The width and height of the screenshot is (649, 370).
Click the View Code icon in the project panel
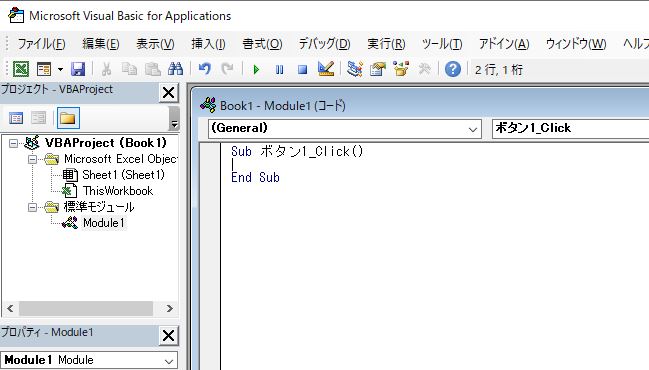[16, 118]
